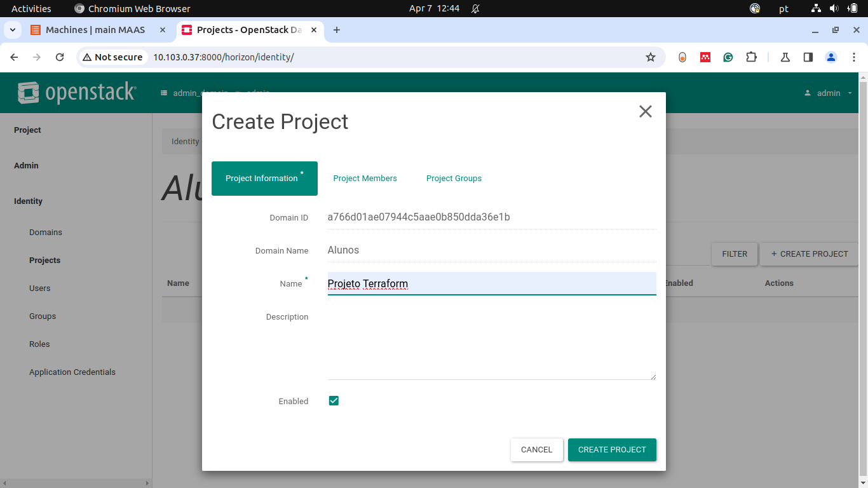This screenshot has width=868, height=488.
Task: Click the volume icon in top bar
Action: point(834,8)
